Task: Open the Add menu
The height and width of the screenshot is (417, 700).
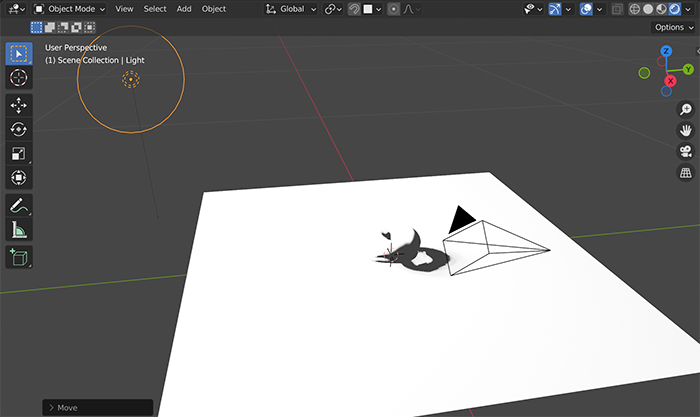Action: tap(184, 9)
